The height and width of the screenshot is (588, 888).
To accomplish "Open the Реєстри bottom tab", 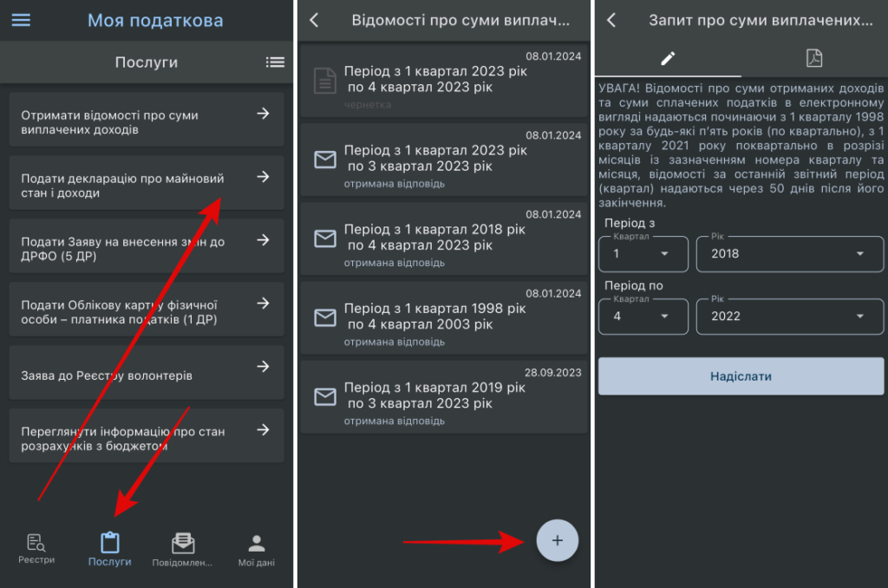I will point(36,548).
